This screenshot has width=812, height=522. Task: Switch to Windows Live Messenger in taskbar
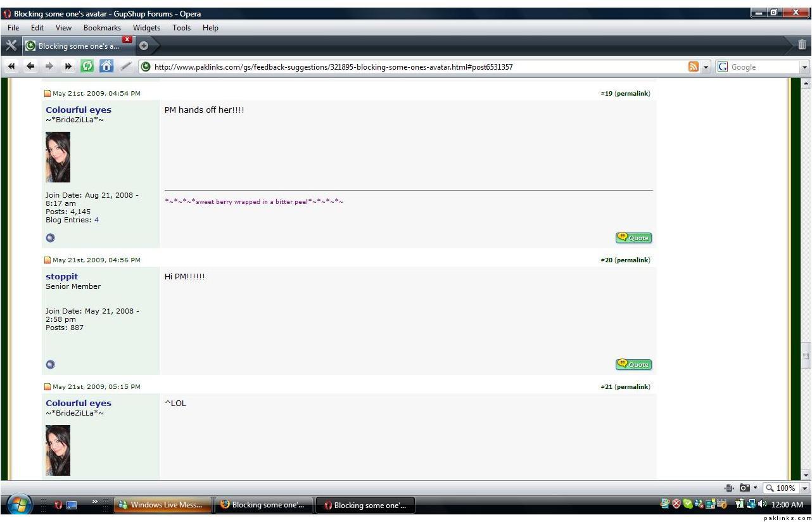point(161,505)
